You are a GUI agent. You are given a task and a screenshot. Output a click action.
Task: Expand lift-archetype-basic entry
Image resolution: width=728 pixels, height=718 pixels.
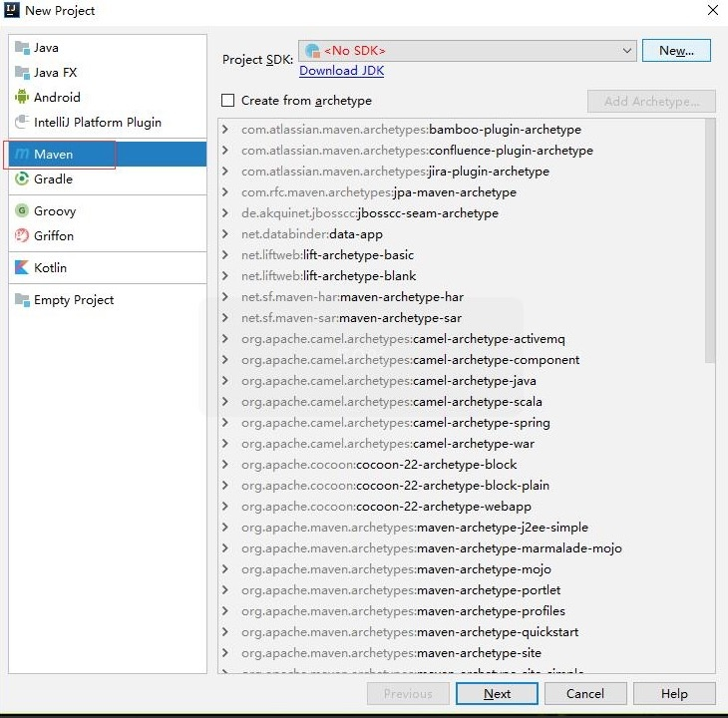225,254
